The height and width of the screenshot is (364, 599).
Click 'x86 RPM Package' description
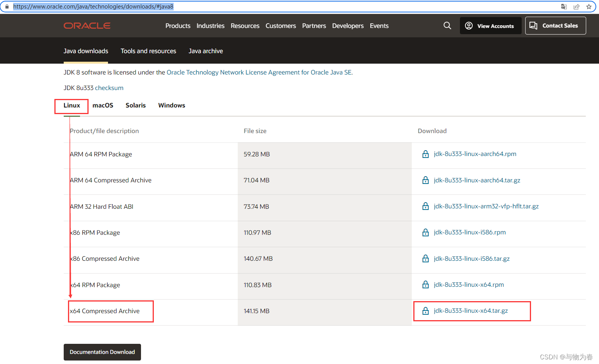95,232
